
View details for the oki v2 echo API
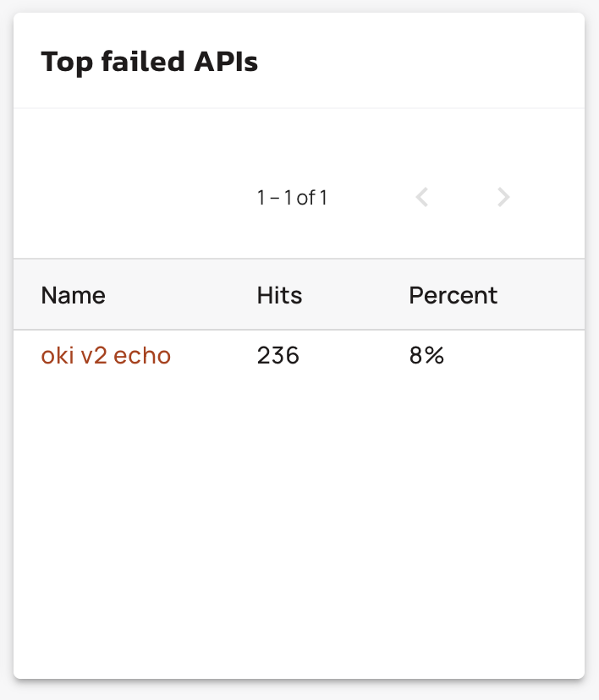(106, 356)
